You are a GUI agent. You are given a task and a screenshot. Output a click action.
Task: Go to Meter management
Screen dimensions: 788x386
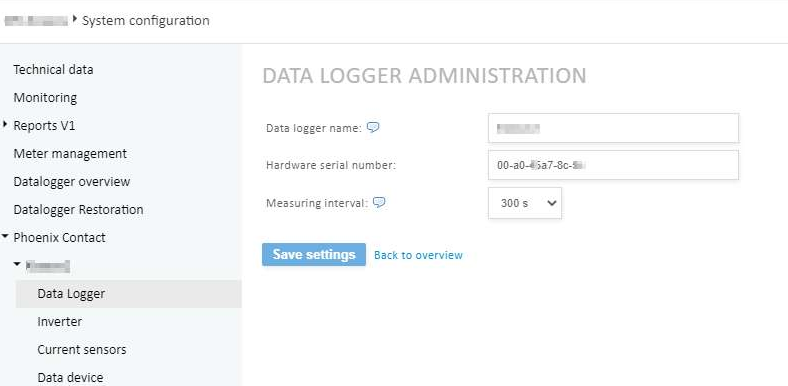pyautogui.click(x=70, y=154)
